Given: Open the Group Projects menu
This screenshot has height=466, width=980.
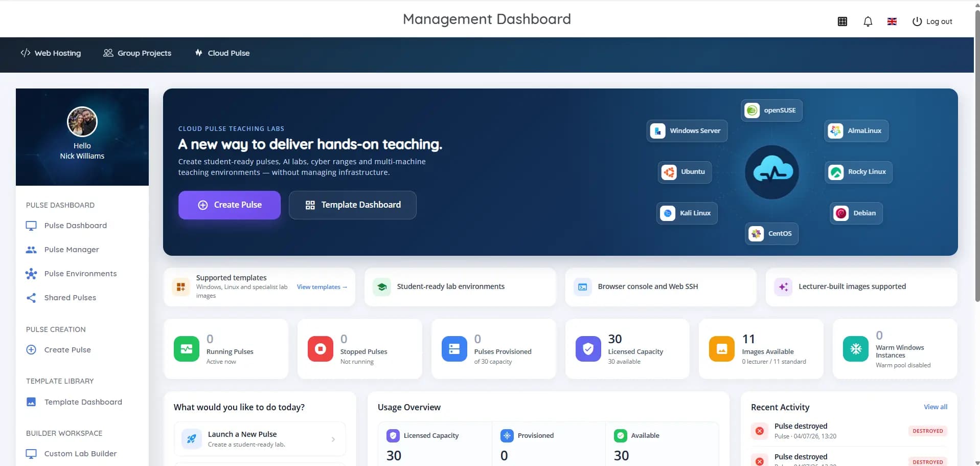Looking at the screenshot, I should 137,53.
